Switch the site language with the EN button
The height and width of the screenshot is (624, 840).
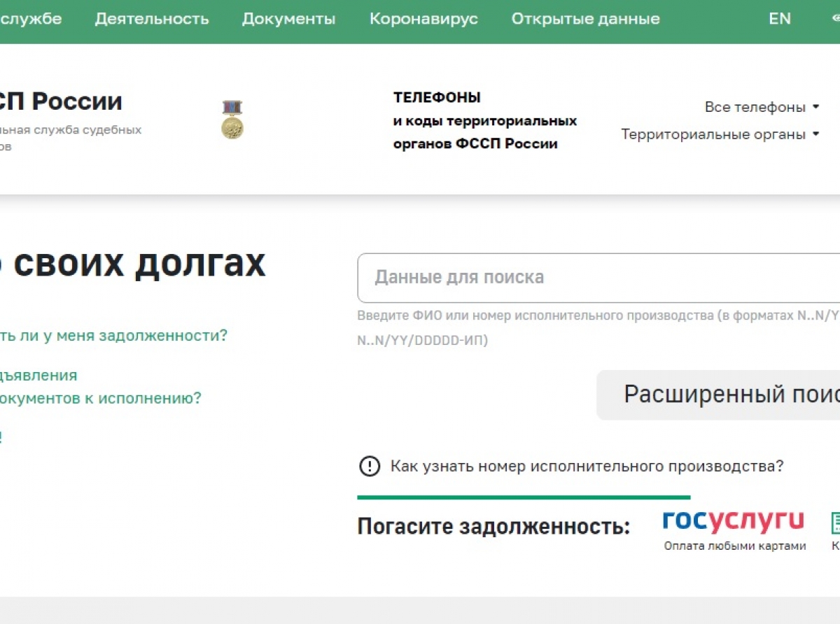(780, 19)
